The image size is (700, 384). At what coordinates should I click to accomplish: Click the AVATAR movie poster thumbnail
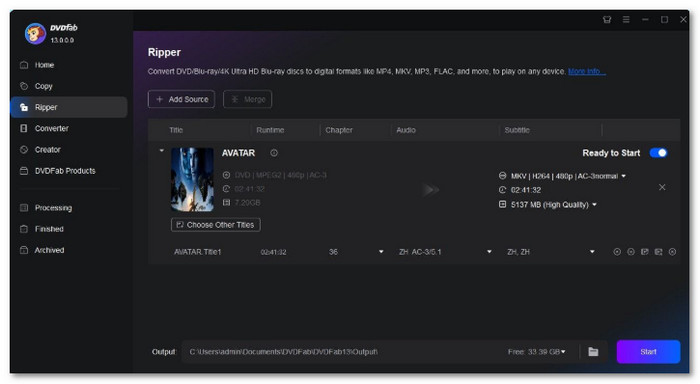(192, 179)
